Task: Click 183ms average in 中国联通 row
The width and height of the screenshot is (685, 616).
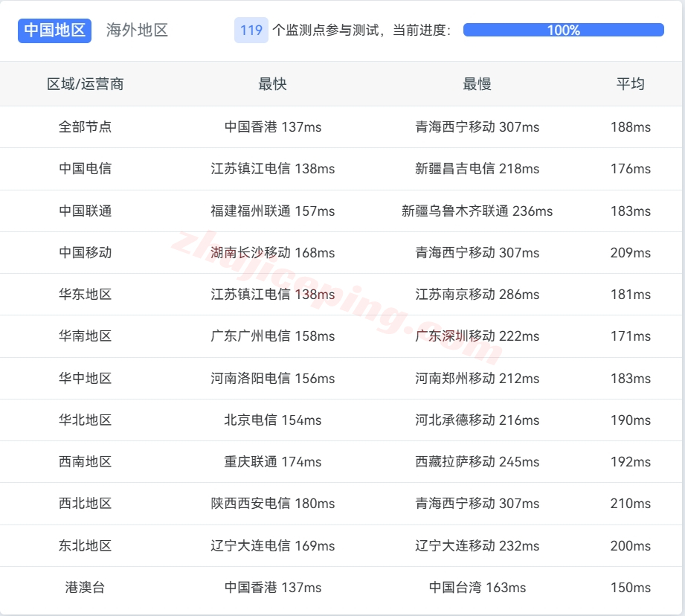Action: pos(631,211)
